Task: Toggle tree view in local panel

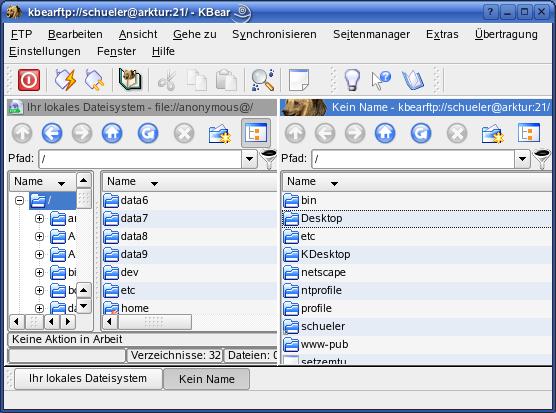Action: (x=256, y=133)
